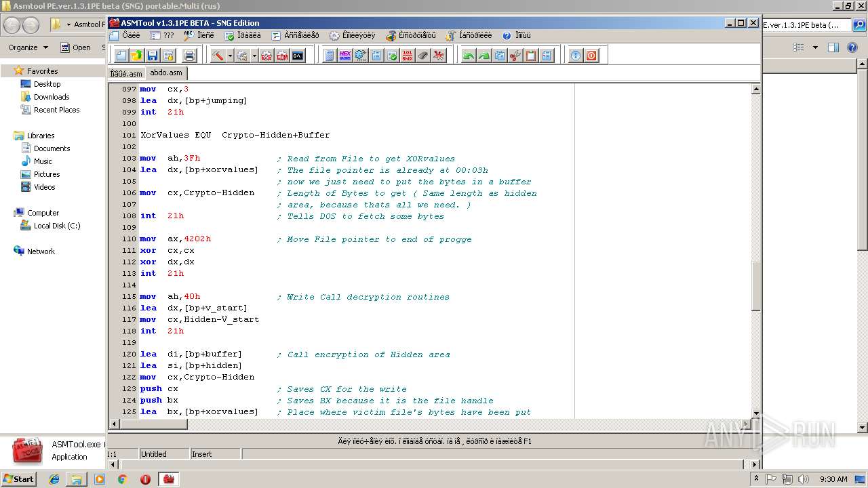
Task: Open the search menu with ABC magnifier
Action: tap(199, 35)
